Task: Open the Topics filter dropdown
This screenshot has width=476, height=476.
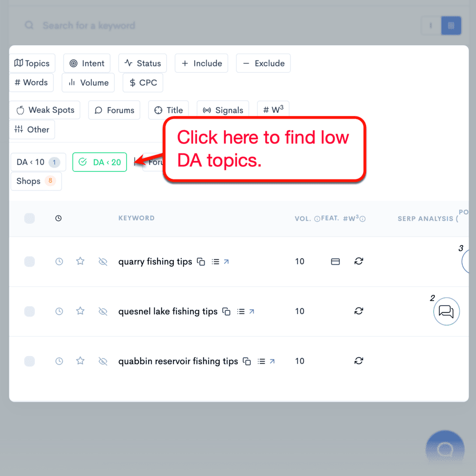Action: pos(32,63)
